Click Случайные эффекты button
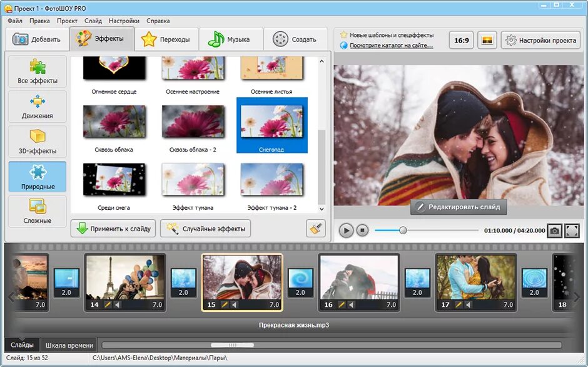Viewport: 588px width, 367px height. pos(206,229)
